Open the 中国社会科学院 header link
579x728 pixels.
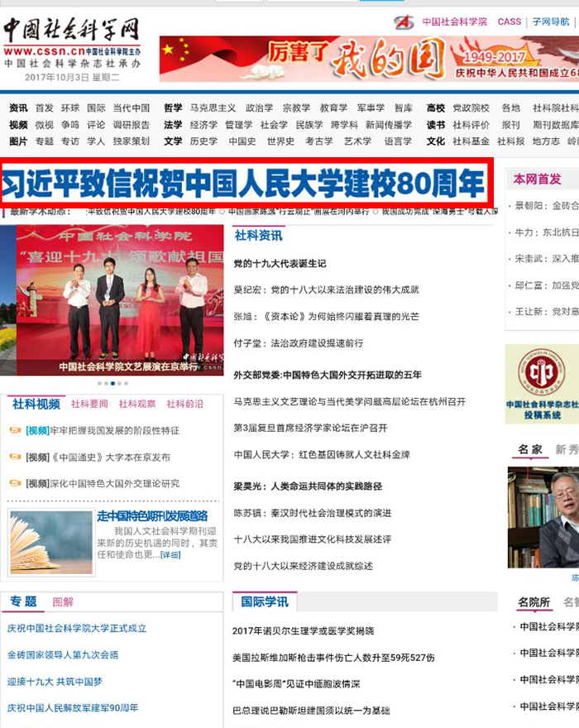(455, 22)
